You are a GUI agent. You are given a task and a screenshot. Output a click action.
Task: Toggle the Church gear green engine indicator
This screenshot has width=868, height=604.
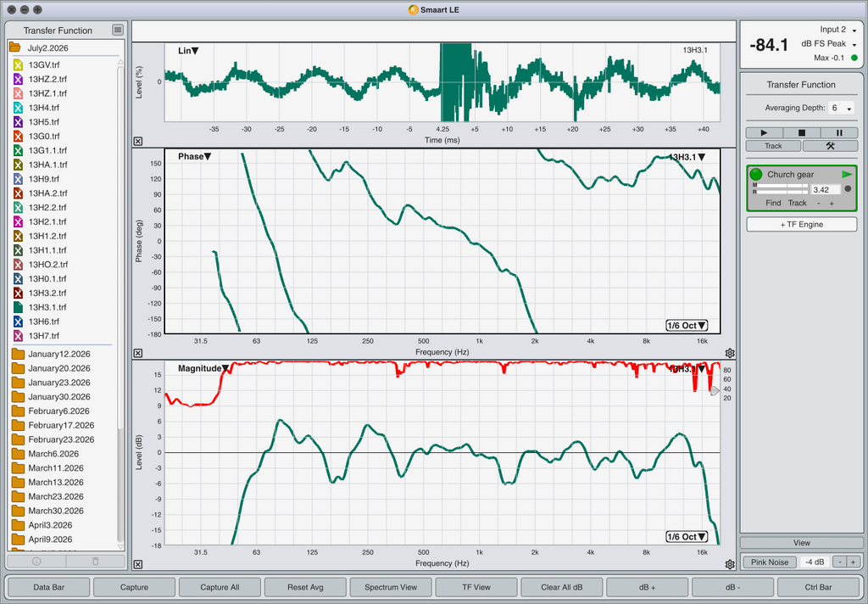click(x=755, y=175)
